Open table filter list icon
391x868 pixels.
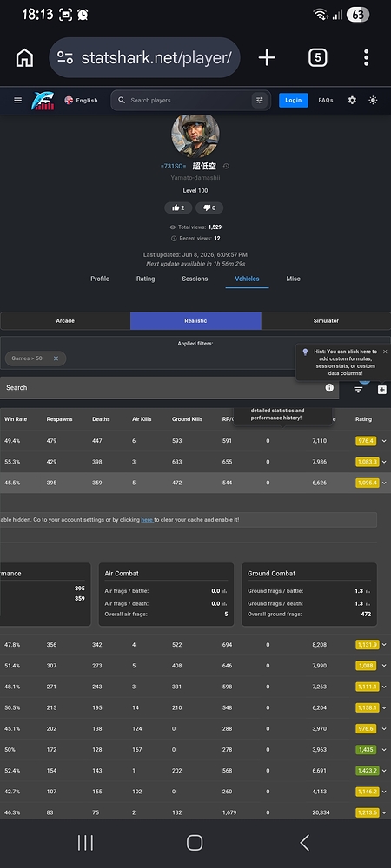click(358, 390)
